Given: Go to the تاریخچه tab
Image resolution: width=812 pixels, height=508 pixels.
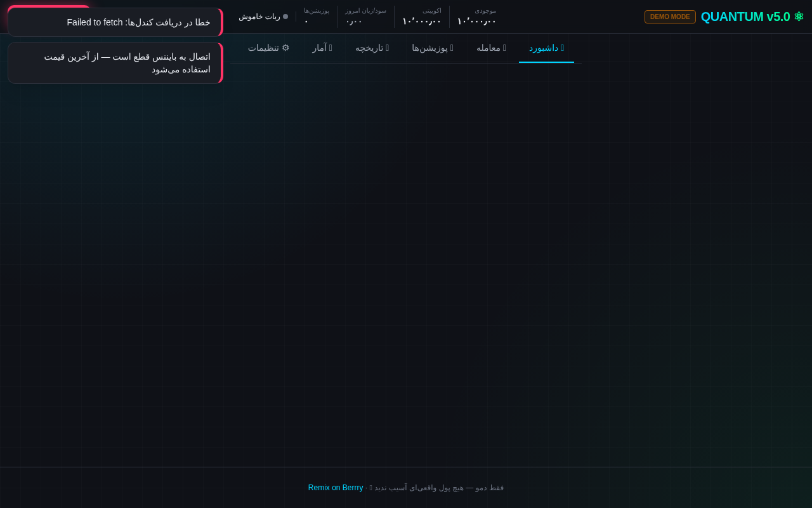Looking at the screenshot, I should click(x=372, y=48).
